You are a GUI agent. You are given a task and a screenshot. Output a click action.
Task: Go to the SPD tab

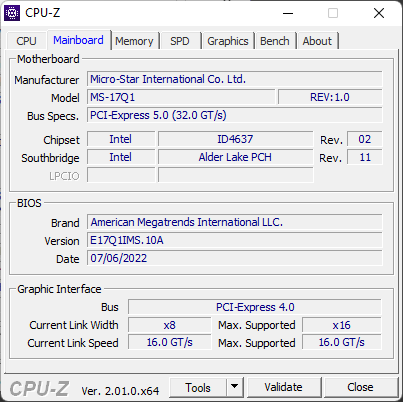180,41
